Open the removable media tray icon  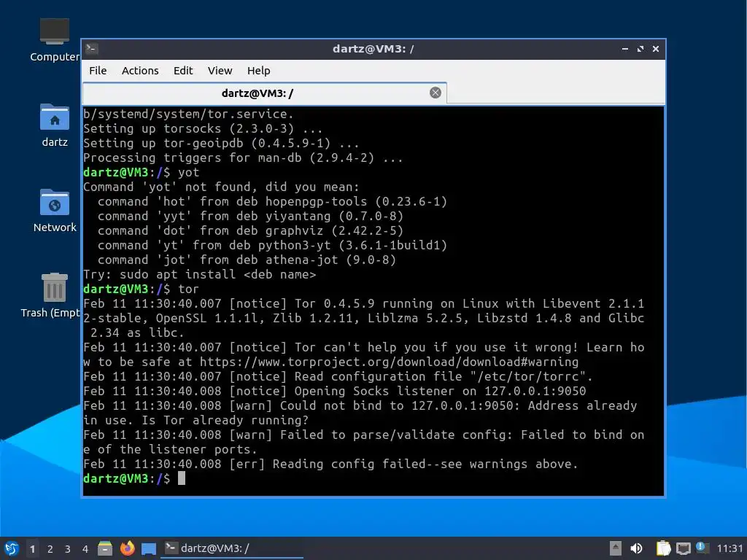click(x=616, y=548)
